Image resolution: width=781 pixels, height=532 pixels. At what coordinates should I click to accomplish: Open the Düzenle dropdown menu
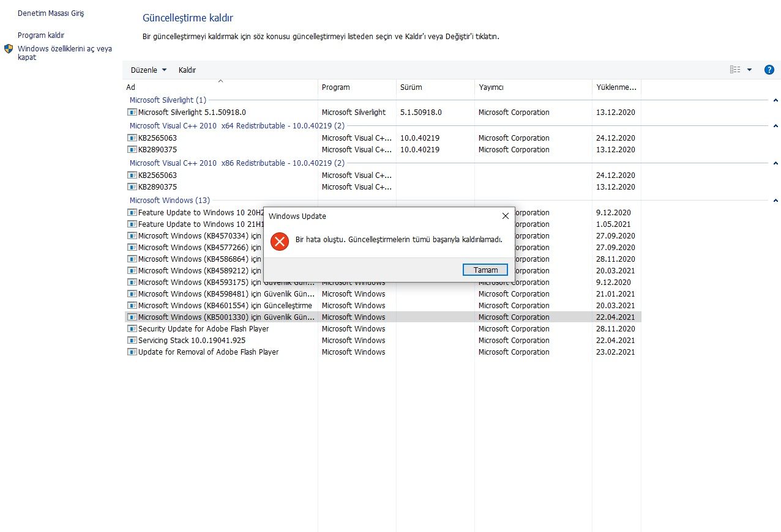point(149,70)
